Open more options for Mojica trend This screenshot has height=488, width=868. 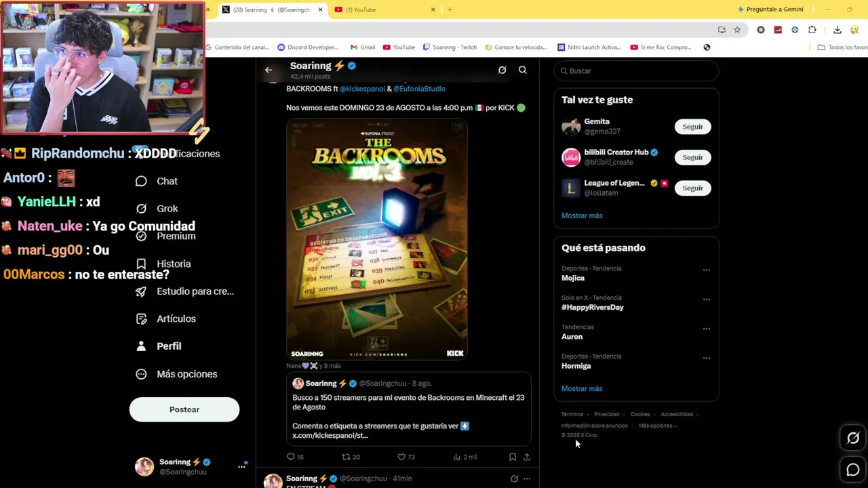click(x=707, y=270)
